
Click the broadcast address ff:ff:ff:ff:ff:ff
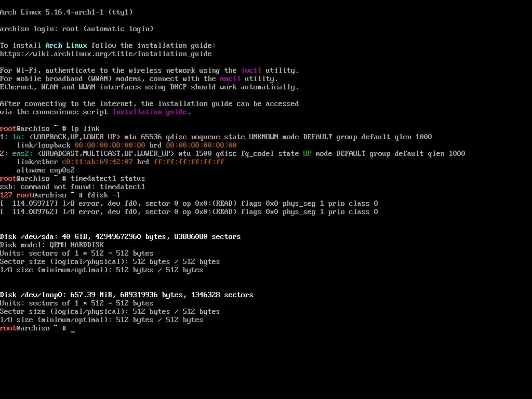189,162
